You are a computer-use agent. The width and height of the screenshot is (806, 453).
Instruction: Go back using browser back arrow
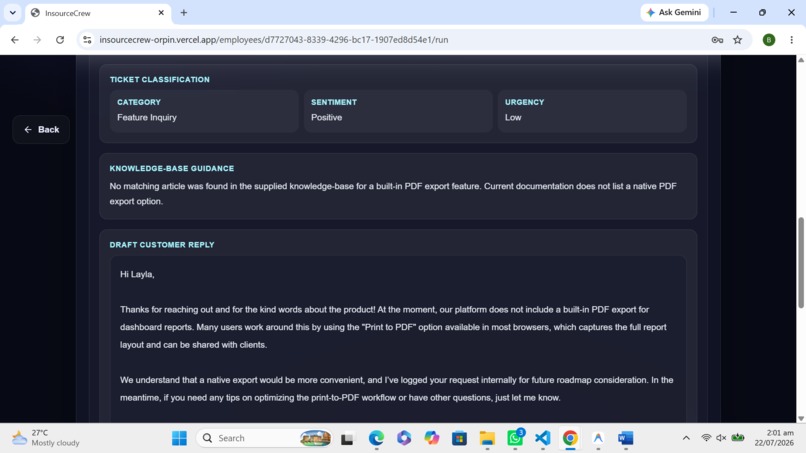15,40
